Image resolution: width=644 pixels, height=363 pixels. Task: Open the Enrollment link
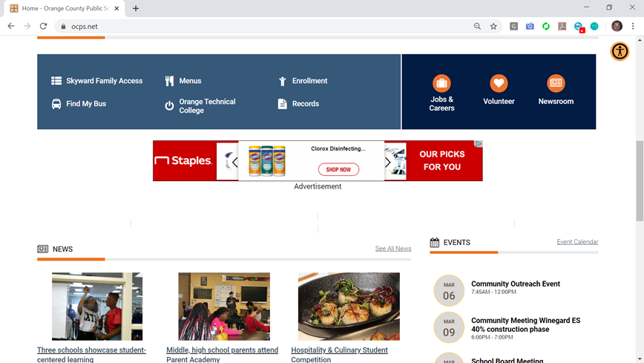309,81
